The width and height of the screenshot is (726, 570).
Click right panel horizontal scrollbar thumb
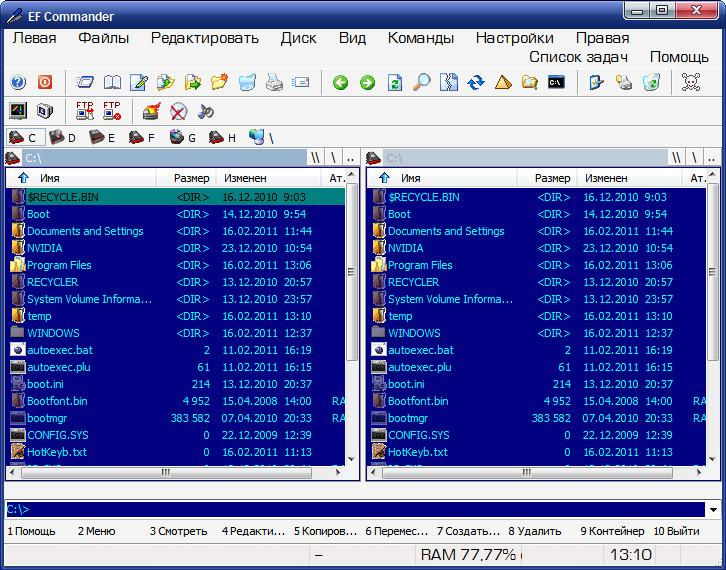(527, 473)
